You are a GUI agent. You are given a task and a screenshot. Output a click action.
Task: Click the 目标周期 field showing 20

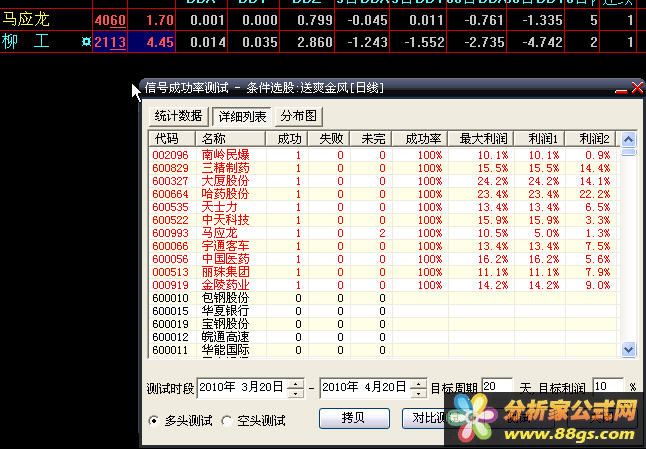[497, 386]
